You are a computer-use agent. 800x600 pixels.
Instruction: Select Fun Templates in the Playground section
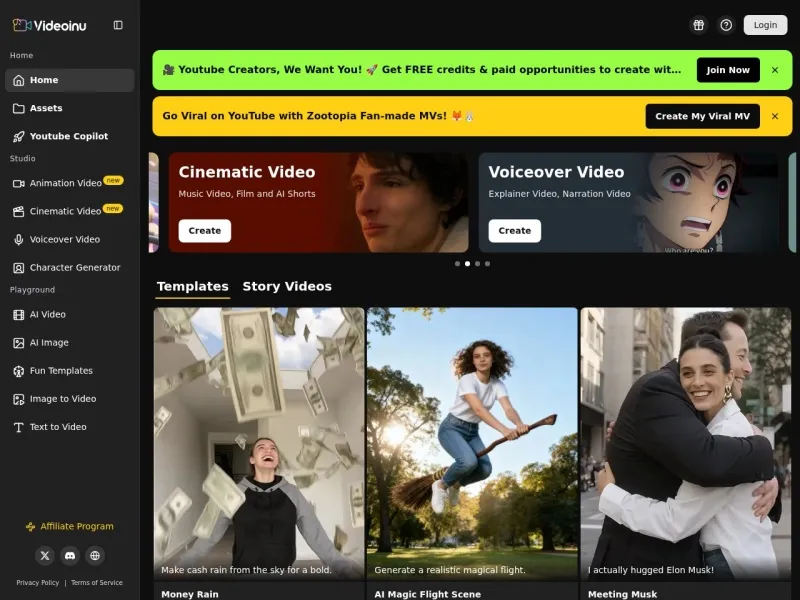pos(61,371)
